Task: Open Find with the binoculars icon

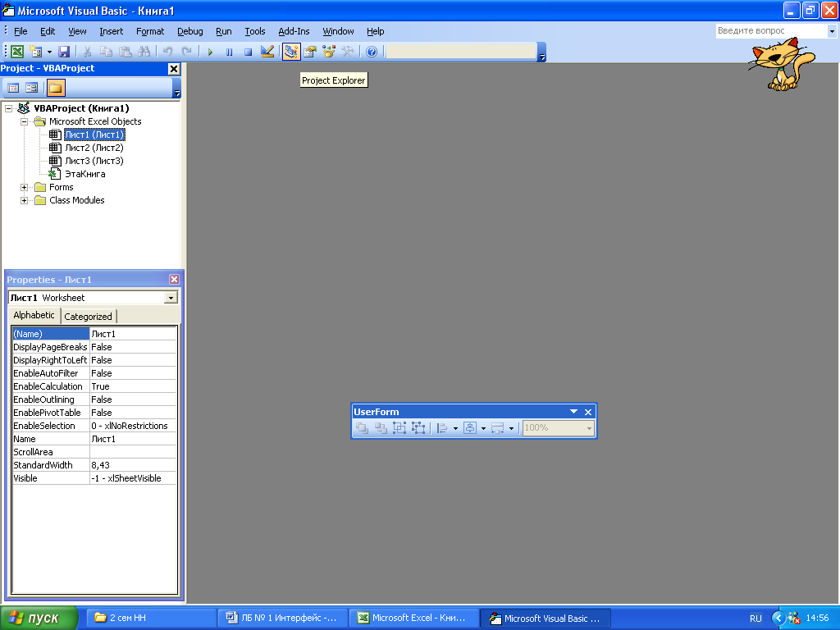Action: coord(144,52)
